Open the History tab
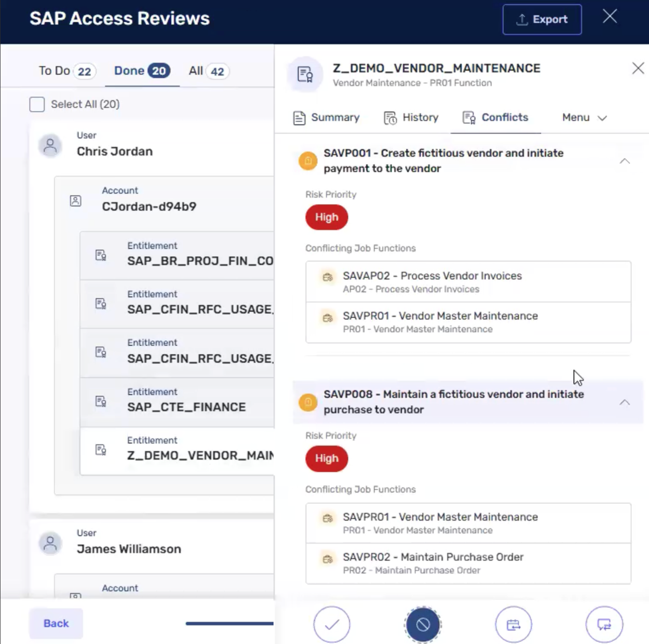 pyautogui.click(x=411, y=118)
